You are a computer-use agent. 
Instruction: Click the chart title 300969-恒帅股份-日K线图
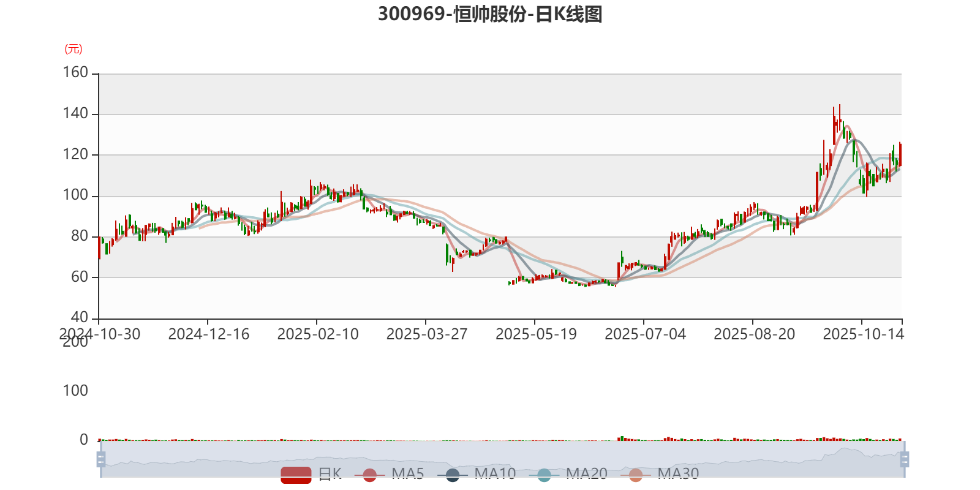pyautogui.click(x=490, y=13)
